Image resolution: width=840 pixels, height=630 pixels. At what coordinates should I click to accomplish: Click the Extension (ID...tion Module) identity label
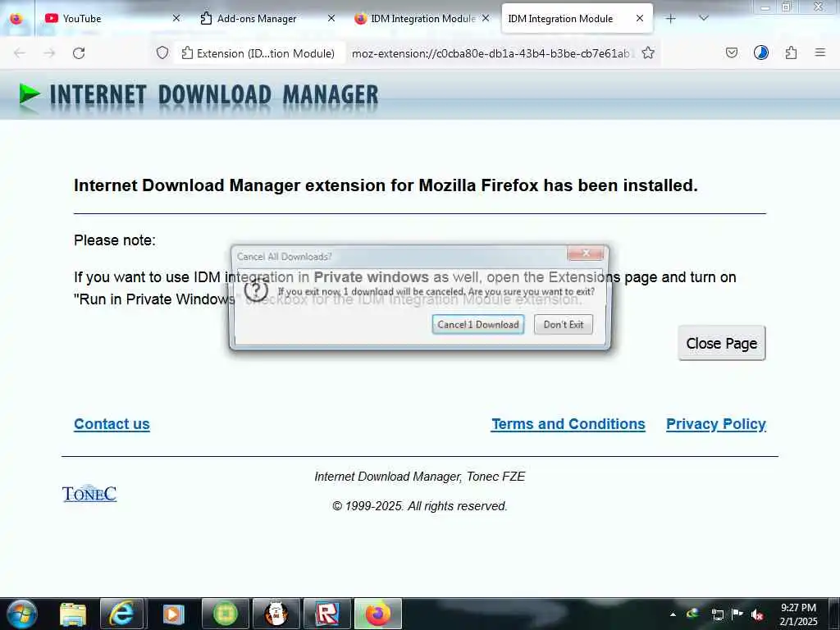click(258, 53)
